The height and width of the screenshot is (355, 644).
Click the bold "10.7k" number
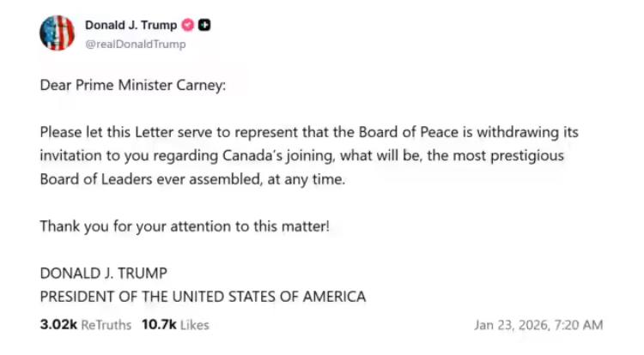(x=157, y=325)
